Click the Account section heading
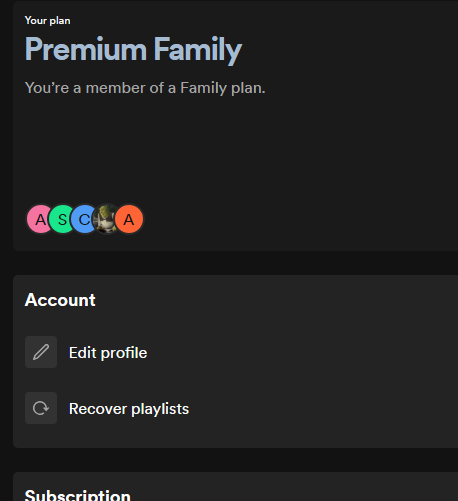Viewport: 458px width, 501px height. click(x=60, y=300)
